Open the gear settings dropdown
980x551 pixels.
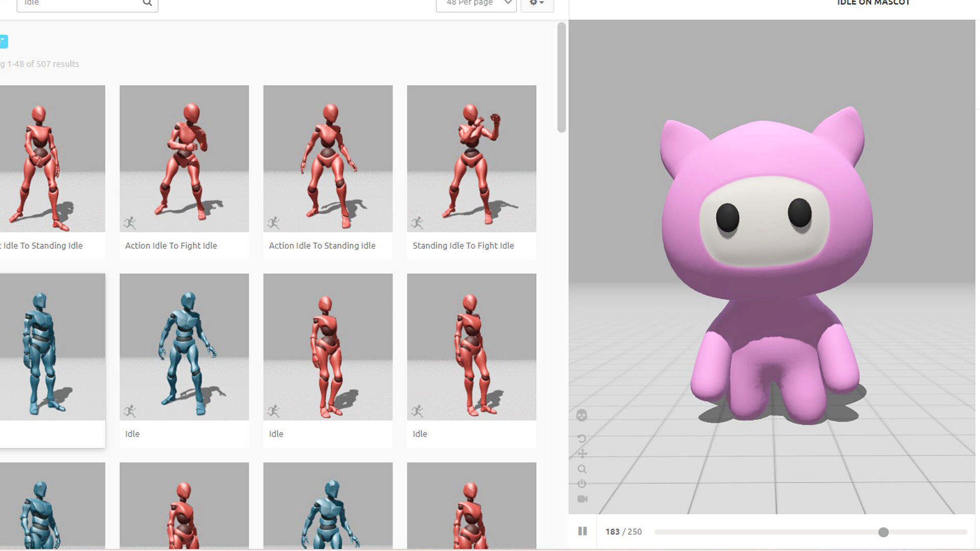(537, 4)
